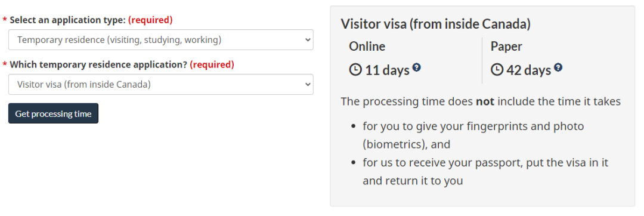Click the Online processing time heading
Screen dimensions: 644x216
click(367, 47)
